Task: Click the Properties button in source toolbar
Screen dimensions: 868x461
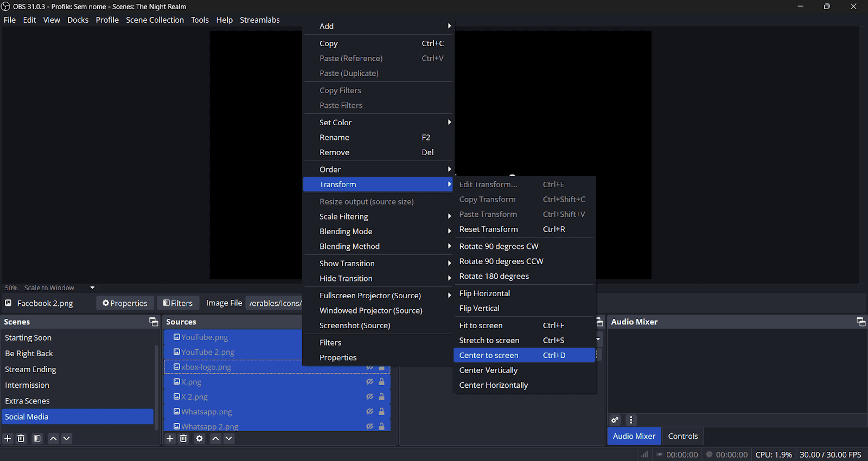Action: point(125,303)
